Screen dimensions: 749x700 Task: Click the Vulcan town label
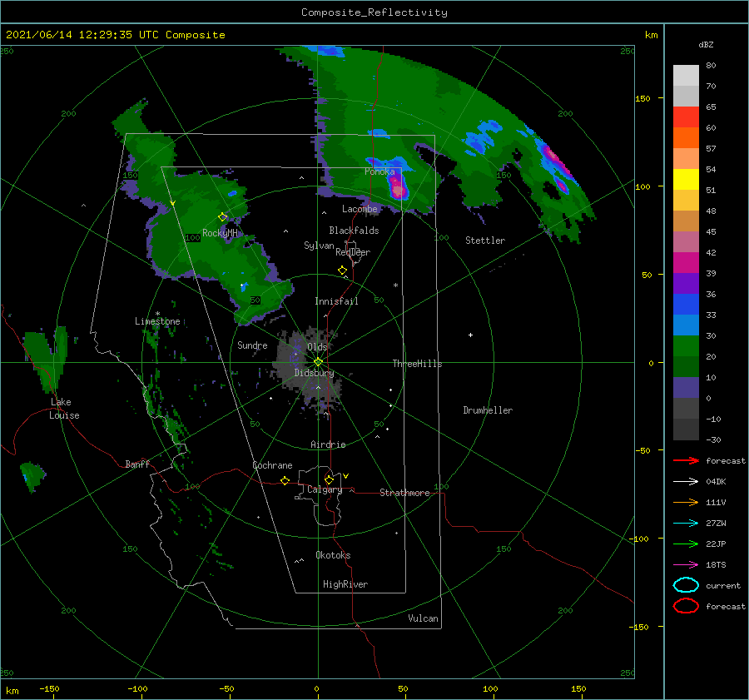[x=423, y=618]
